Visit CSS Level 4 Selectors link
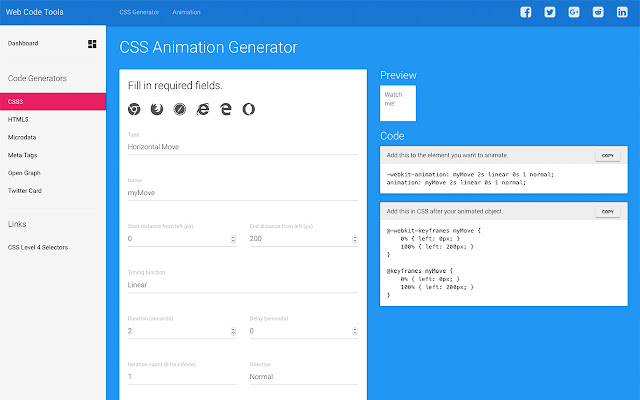 point(38,247)
